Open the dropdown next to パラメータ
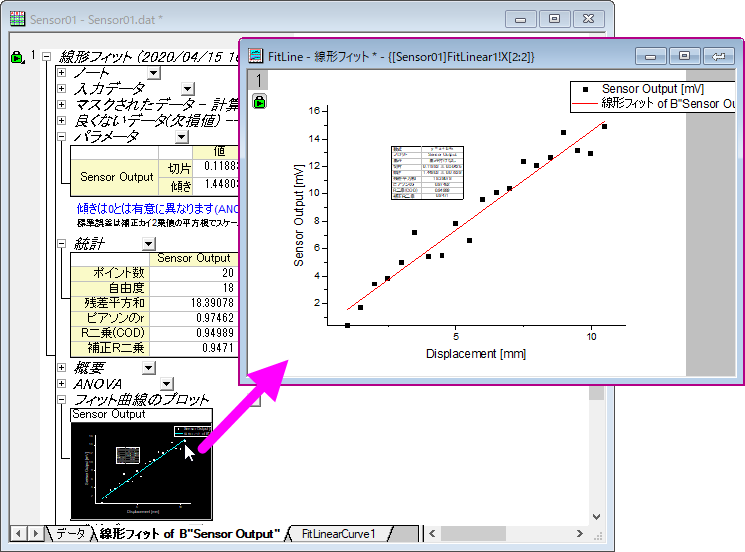The image size is (745, 552). [182, 137]
